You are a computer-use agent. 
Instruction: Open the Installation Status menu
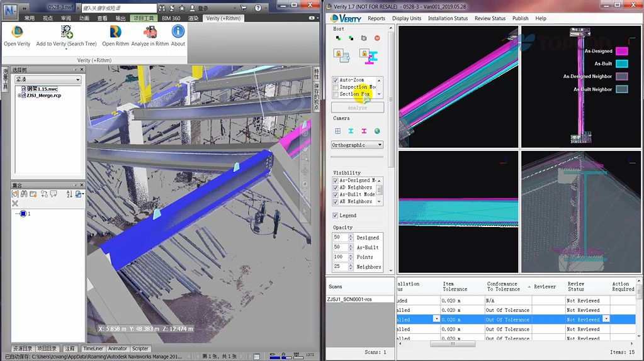[448, 18]
